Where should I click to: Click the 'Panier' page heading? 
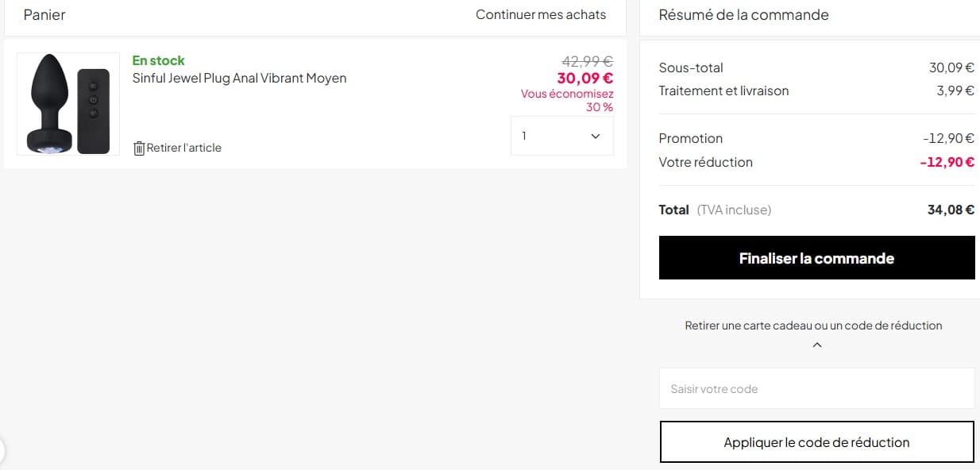44,14
